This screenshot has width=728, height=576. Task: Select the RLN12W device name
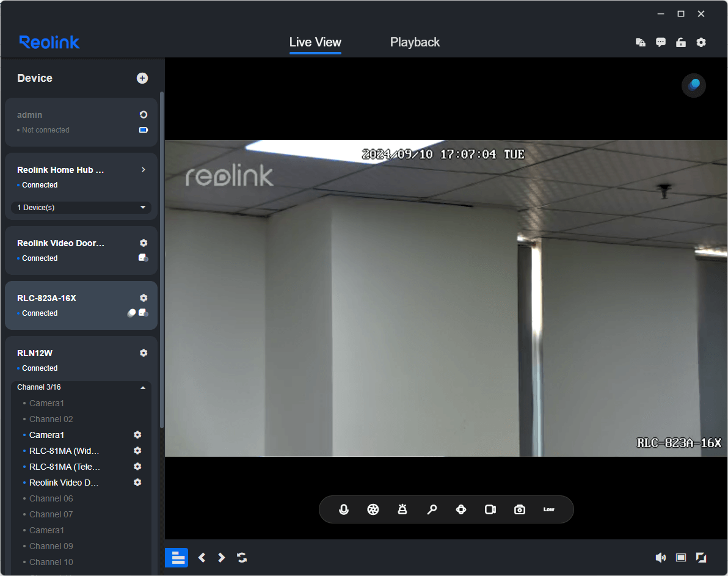[x=35, y=353]
